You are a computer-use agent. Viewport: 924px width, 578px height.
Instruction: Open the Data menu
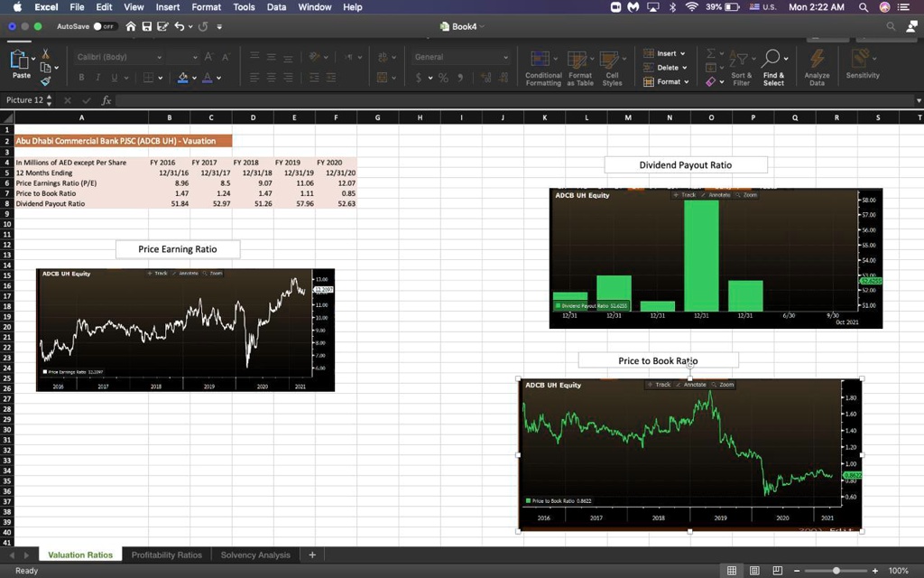pos(276,7)
